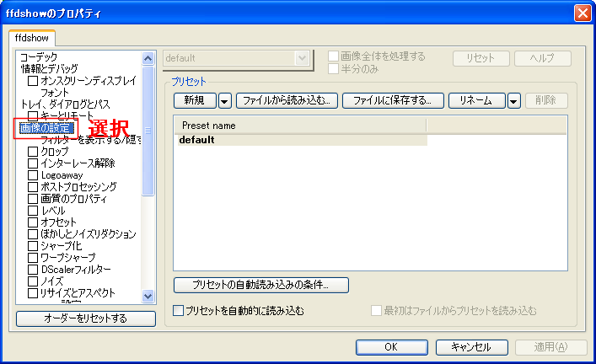This screenshot has height=364, width=596.
Task: Select the default preset row in list
Action: point(197,140)
